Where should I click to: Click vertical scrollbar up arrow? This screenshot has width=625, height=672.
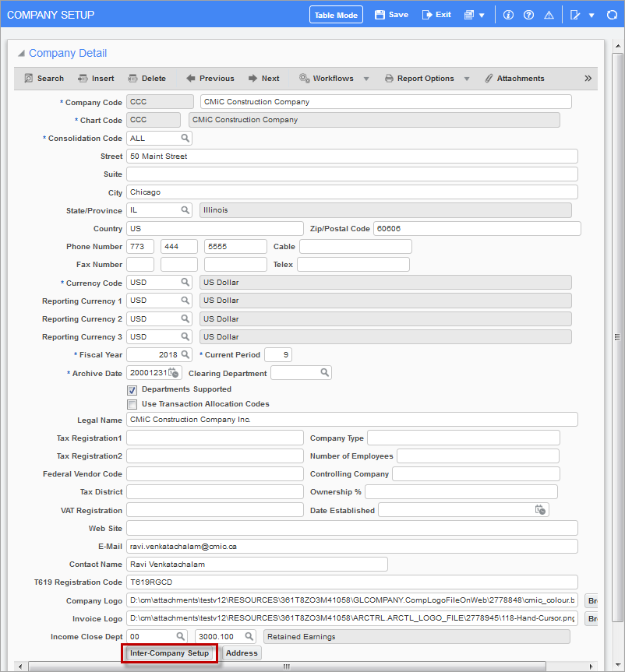618,45
